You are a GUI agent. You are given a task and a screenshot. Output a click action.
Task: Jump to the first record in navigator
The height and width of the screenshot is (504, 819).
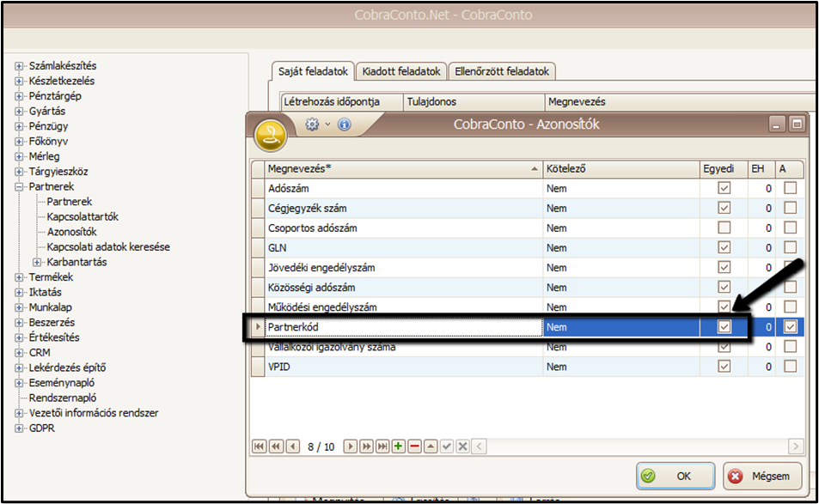click(x=259, y=446)
